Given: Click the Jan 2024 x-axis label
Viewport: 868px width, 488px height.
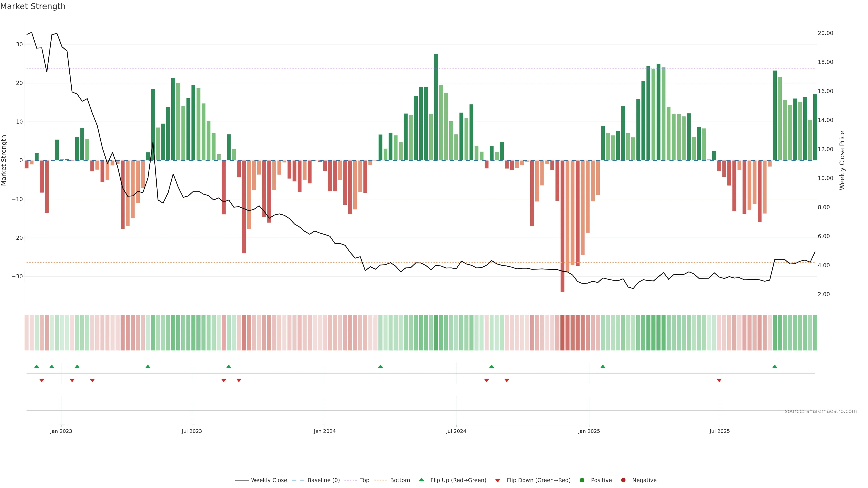Looking at the screenshot, I should click(x=325, y=431).
